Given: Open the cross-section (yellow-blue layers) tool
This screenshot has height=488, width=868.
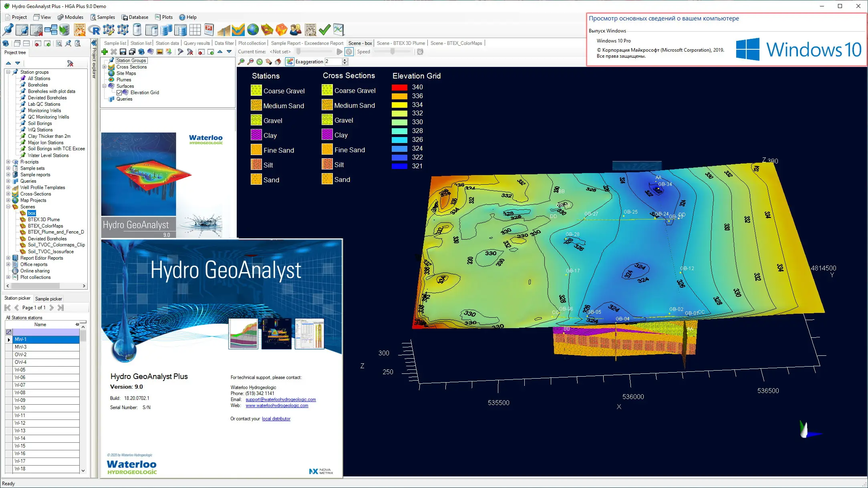Looking at the screenshot, I should (x=238, y=30).
